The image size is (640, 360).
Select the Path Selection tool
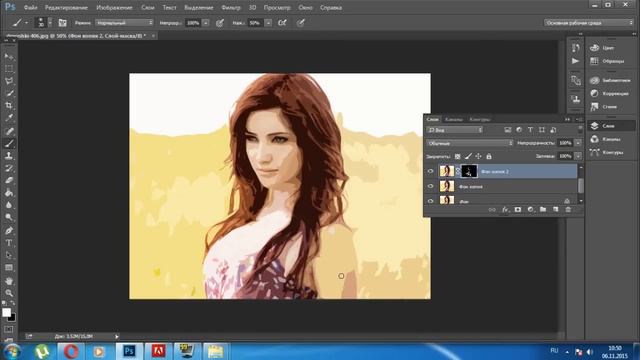[9, 255]
